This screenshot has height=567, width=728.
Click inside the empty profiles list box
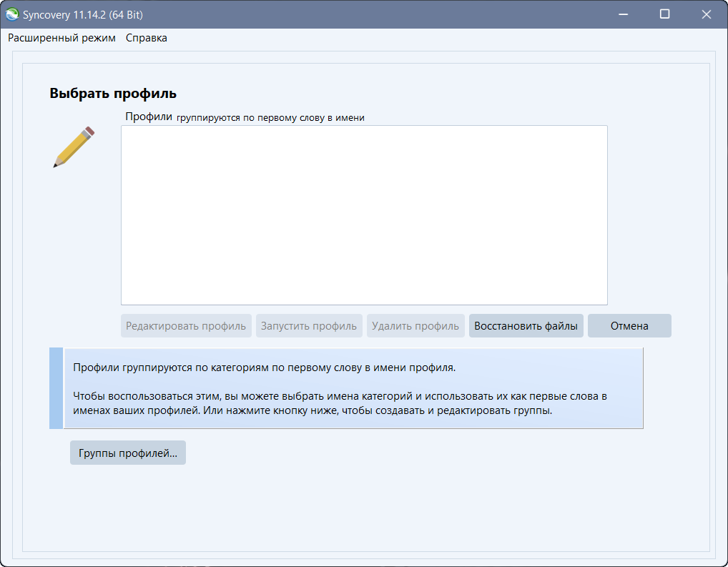[364, 215]
